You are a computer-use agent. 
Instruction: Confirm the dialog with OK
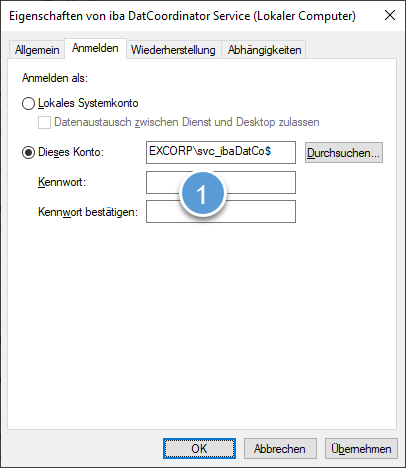coord(199,449)
